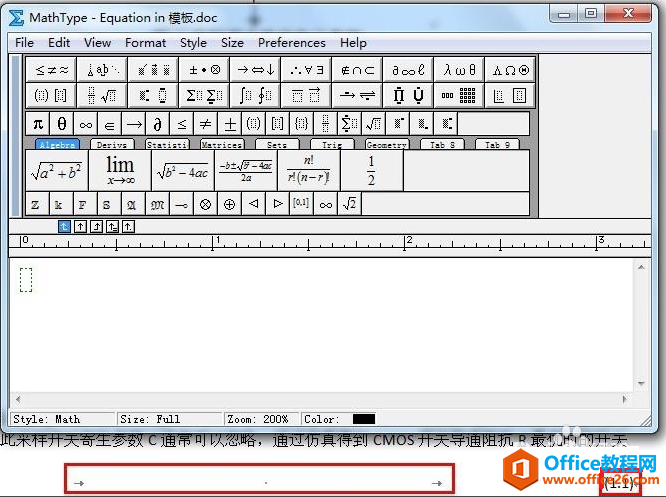Open the relational symbols palette (≤≠≈)
This screenshot has width=666, height=497.
coord(51,70)
